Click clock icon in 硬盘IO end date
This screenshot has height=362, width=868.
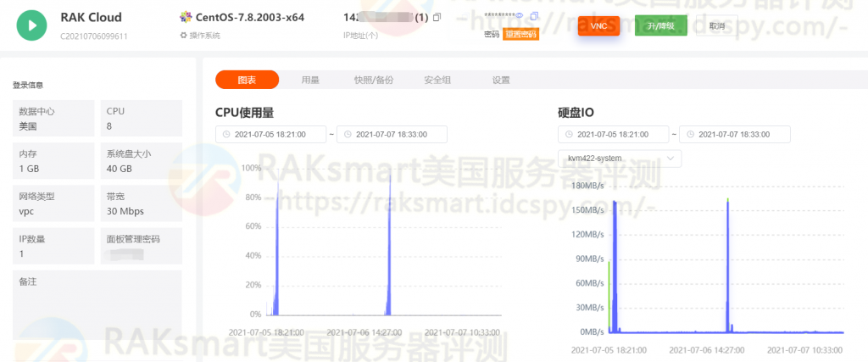pyautogui.click(x=690, y=135)
